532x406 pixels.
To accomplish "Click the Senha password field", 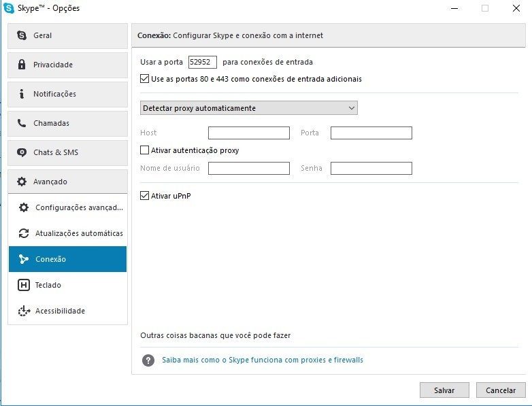I will 371,168.
